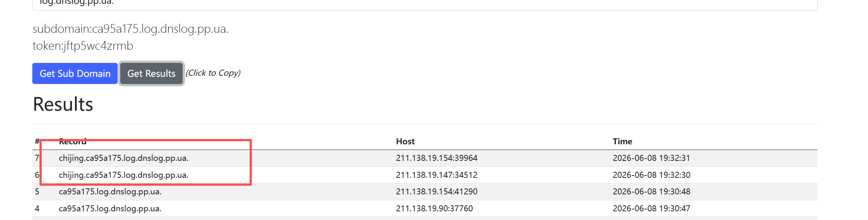
Task: Click host 211.138.19.154:41290
Action: pyautogui.click(x=437, y=192)
